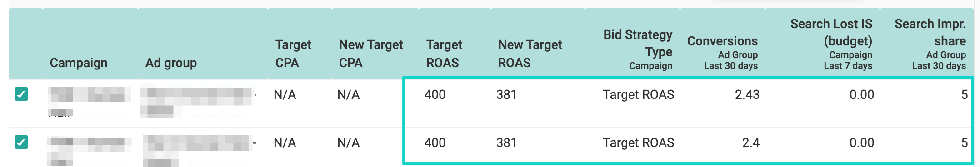The width and height of the screenshot is (980, 167).
Task: Click the New Target ROAS column header
Action: tap(530, 54)
